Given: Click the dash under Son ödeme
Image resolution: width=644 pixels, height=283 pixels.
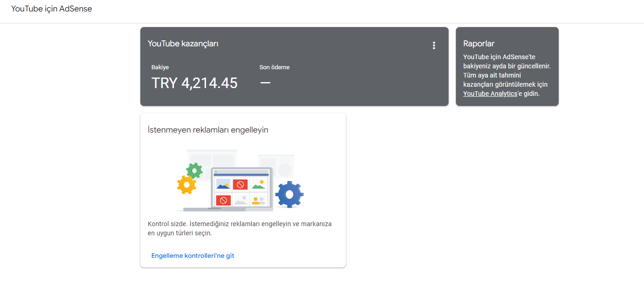Looking at the screenshot, I should point(265,83).
